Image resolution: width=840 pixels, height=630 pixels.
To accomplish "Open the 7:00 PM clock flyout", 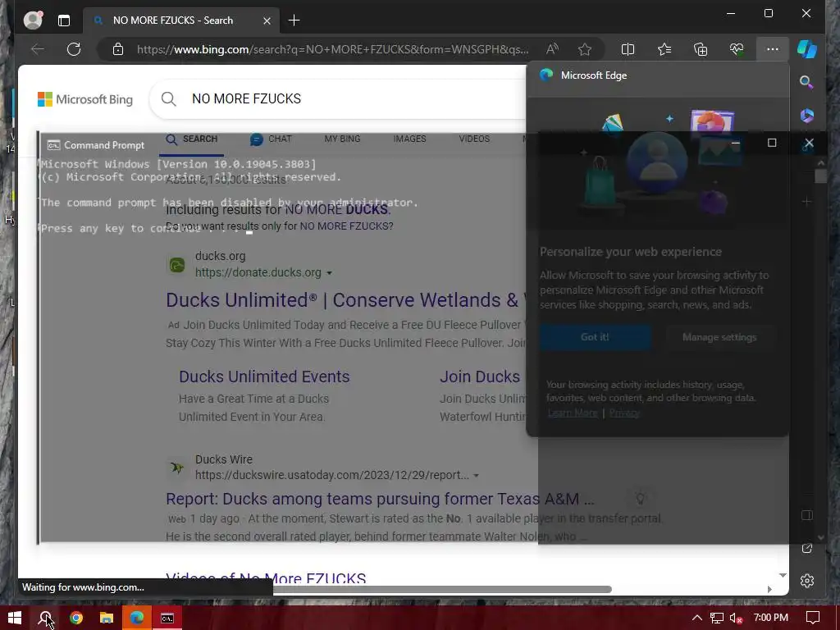I will [x=770, y=618].
